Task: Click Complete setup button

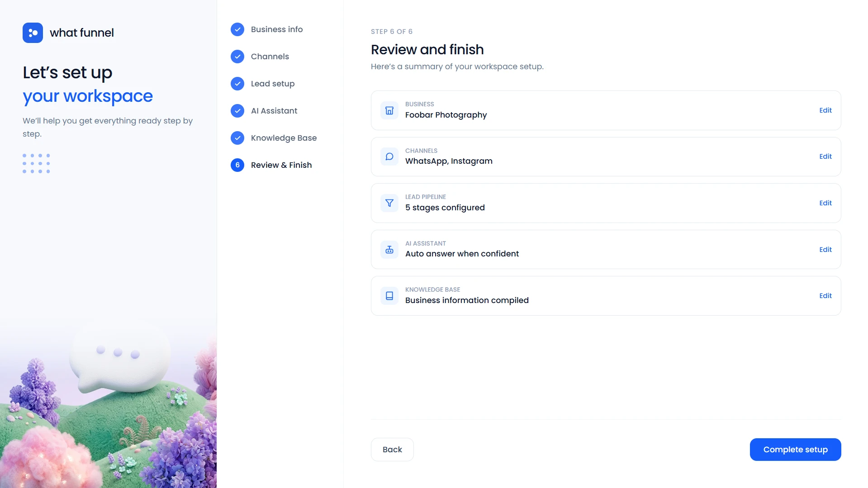Action: pos(795,450)
